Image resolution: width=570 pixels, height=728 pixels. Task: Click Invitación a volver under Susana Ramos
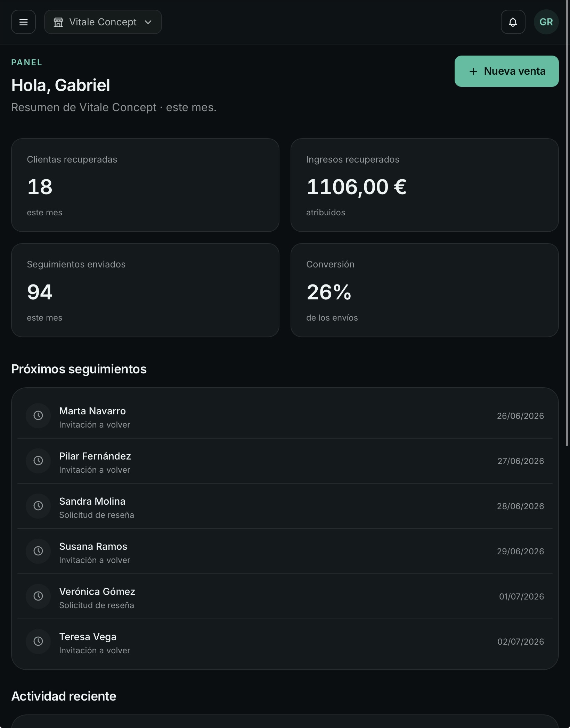point(95,560)
